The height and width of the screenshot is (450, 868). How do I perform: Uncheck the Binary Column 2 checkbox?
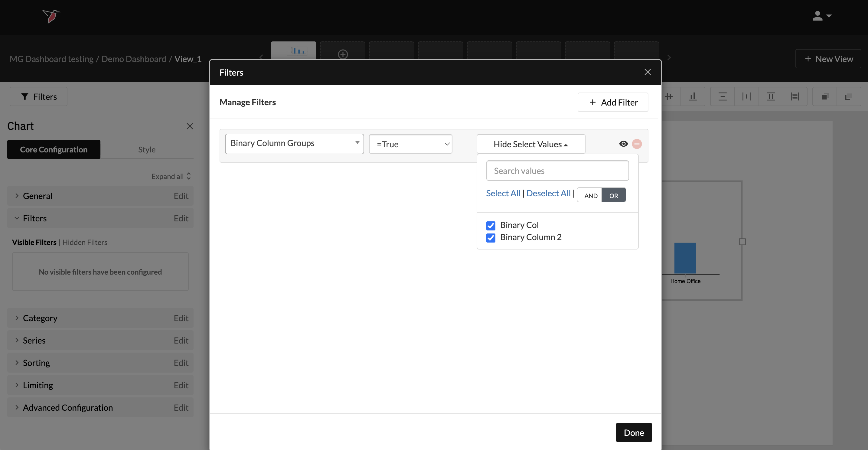point(491,238)
